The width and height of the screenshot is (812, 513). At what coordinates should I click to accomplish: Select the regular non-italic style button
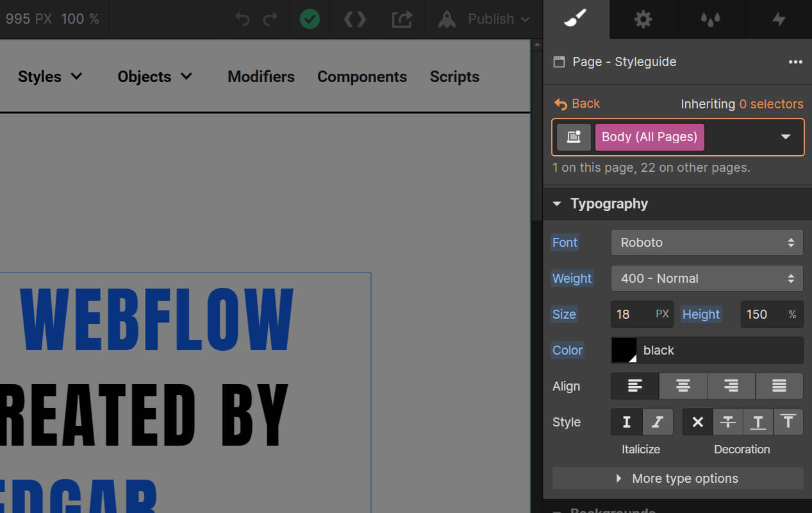[x=627, y=422]
